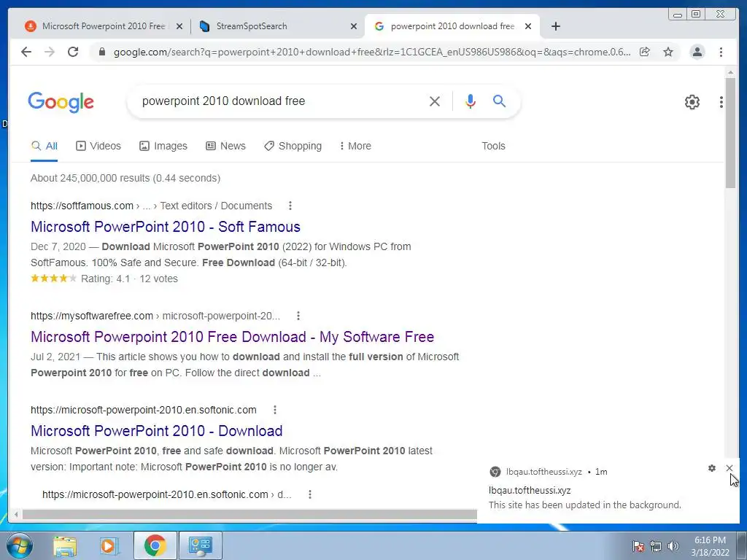Screen dimensions: 747x560
Task: Click the left arrow of horizontal scrollbar
Action: (x=16, y=514)
